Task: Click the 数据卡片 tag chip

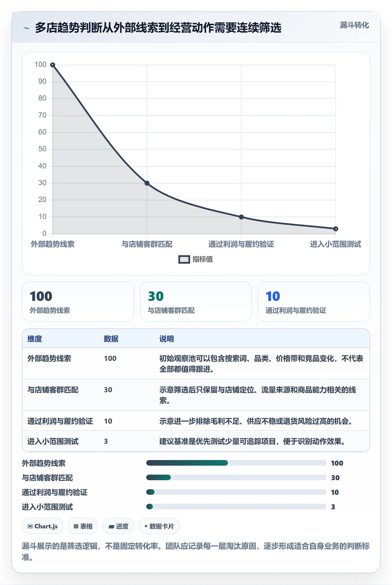Action: (159, 526)
